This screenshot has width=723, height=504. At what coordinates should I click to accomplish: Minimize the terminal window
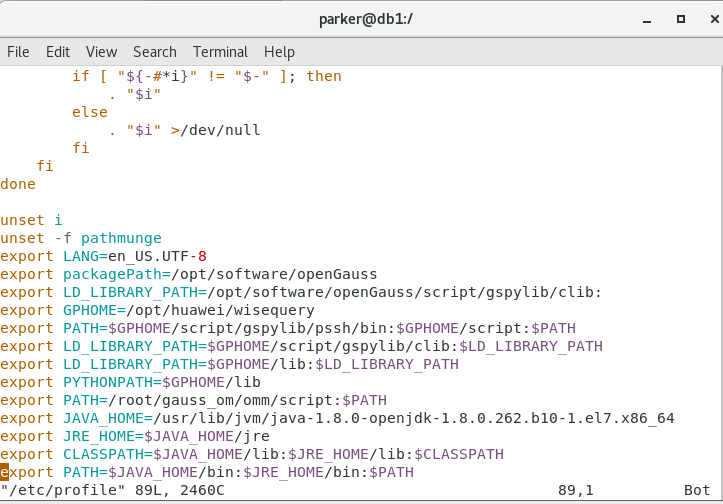[x=647, y=19]
